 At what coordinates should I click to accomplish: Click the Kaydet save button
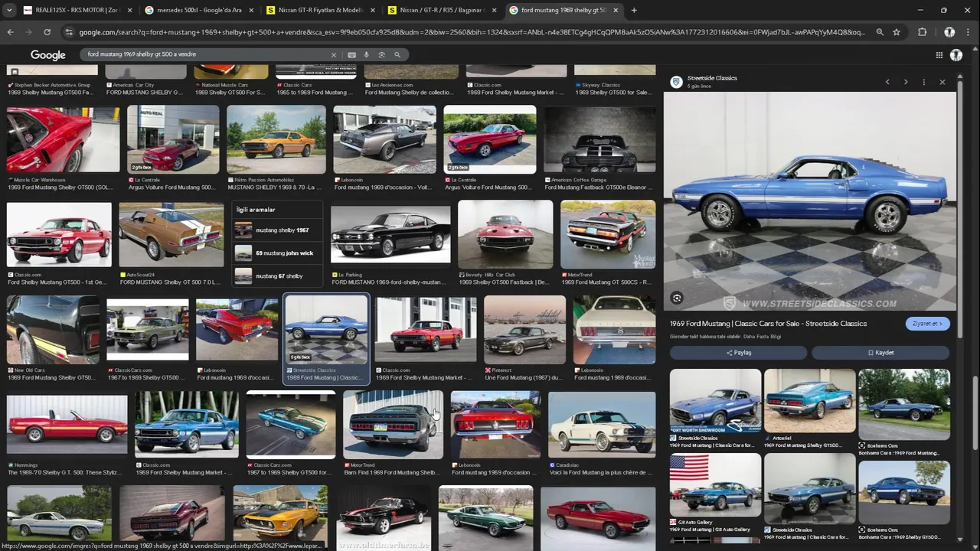point(880,353)
